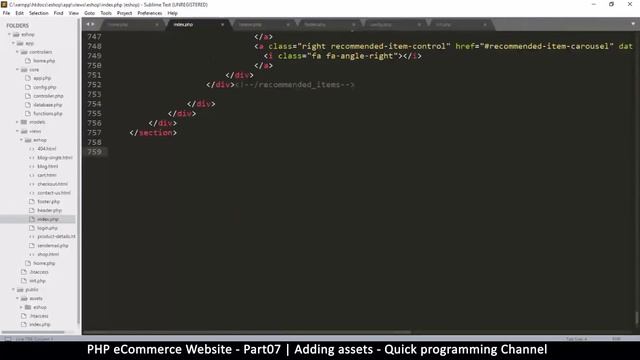The width and height of the screenshot is (640, 360).
Task: Collapse the public folder
Action: coord(13,290)
